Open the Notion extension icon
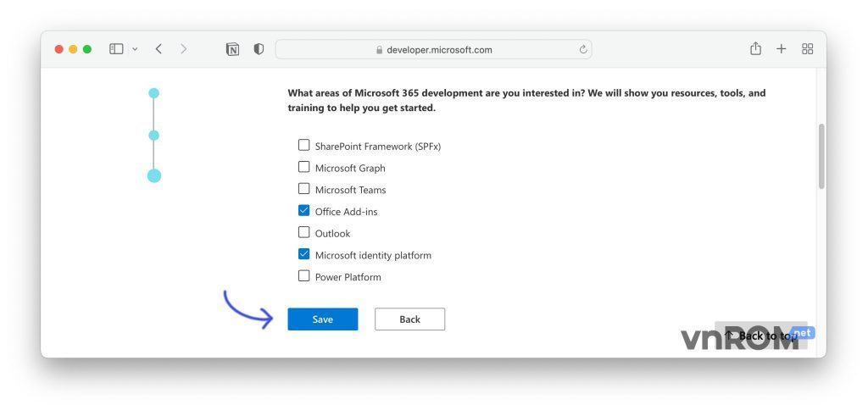The height and width of the screenshot is (405, 868). (232, 49)
